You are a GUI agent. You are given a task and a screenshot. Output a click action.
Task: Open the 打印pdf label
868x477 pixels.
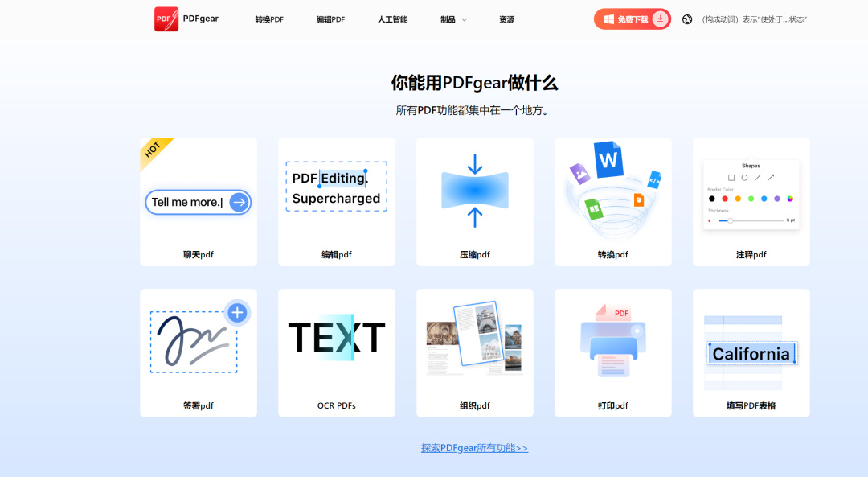612,406
